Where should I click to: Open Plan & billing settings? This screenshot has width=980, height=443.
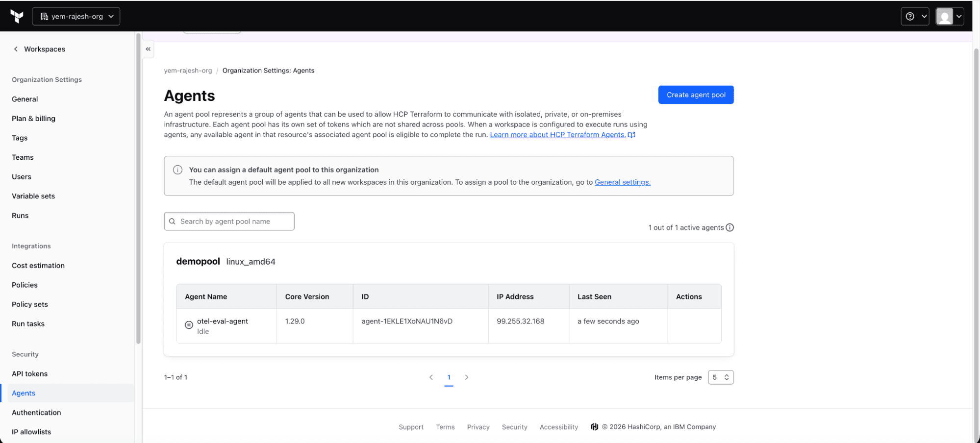[x=34, y=119]
